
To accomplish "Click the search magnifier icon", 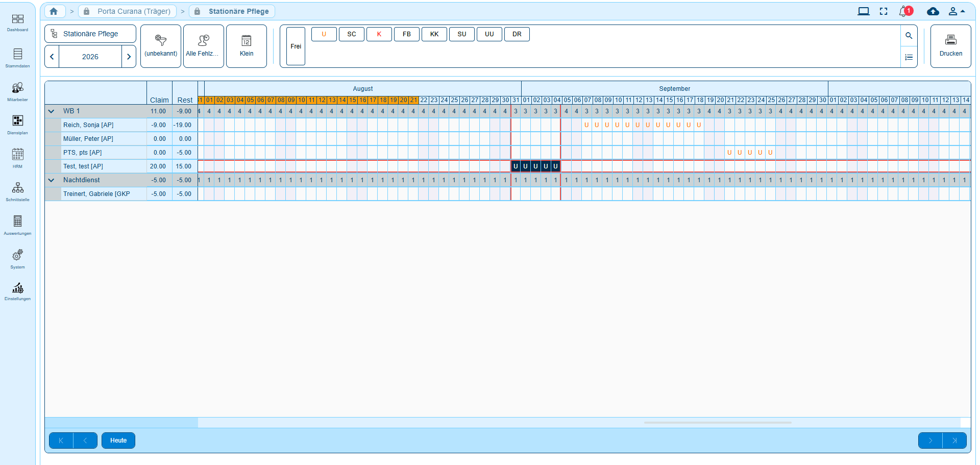I will (909, 36).
